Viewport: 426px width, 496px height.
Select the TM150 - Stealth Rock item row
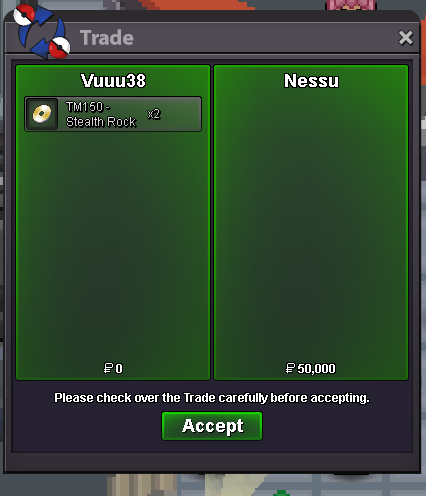pos(113,114)
